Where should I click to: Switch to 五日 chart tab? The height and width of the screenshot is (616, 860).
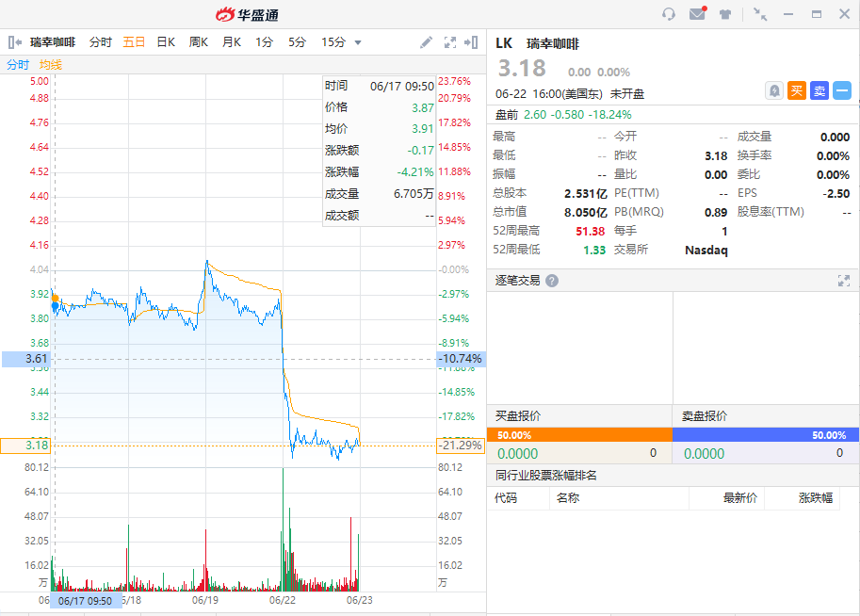pos(134,42)
